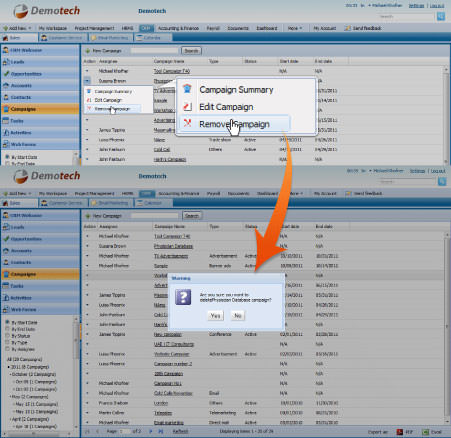Click the page number field in the pager

point(125,431)
